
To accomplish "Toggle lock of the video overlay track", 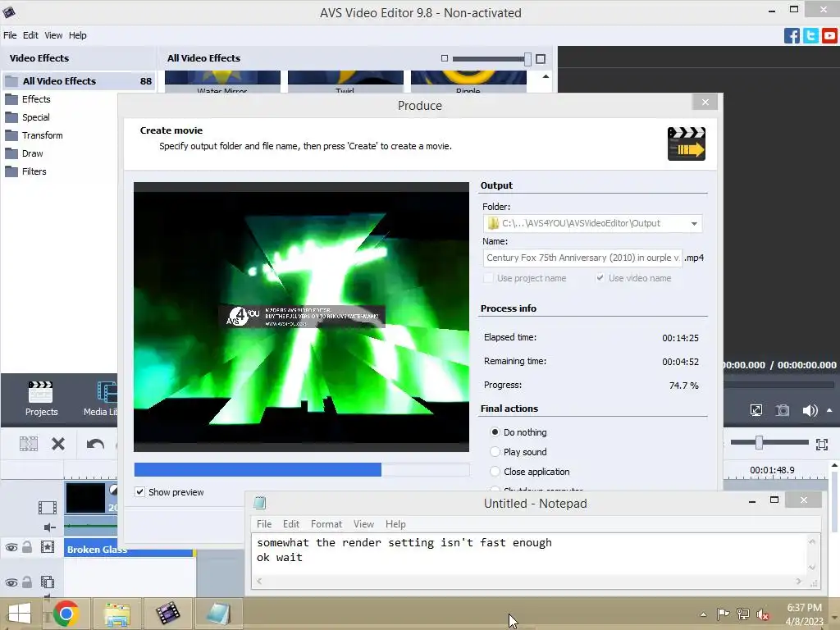I will (x=27, y=582).
